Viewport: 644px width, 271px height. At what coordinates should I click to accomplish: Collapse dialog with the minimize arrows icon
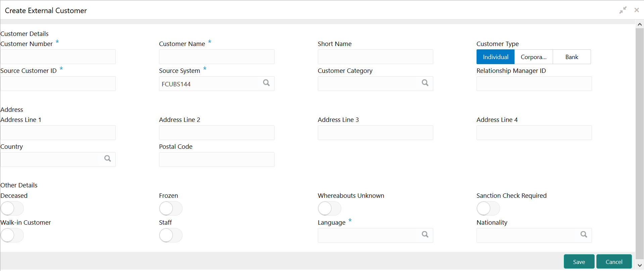(623, 10)
